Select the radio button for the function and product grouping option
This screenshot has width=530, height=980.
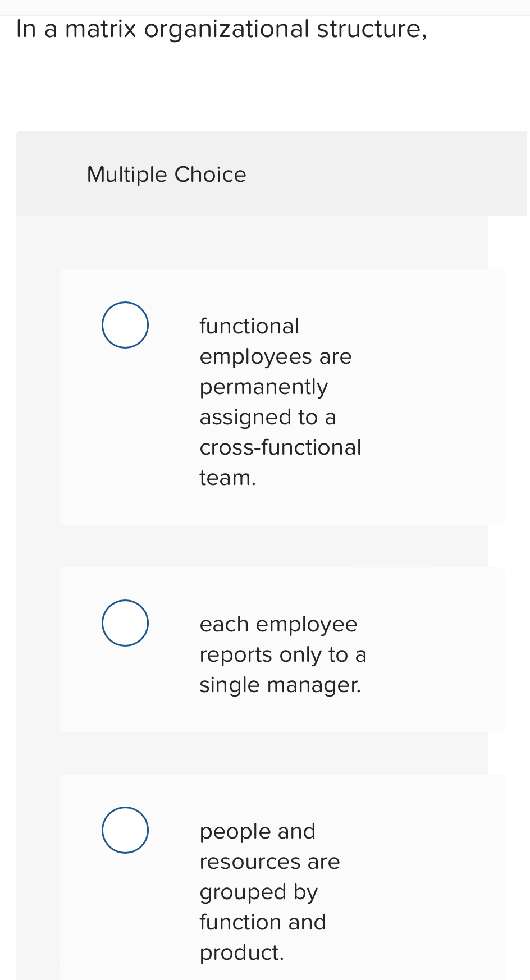(x=125, y=830)
